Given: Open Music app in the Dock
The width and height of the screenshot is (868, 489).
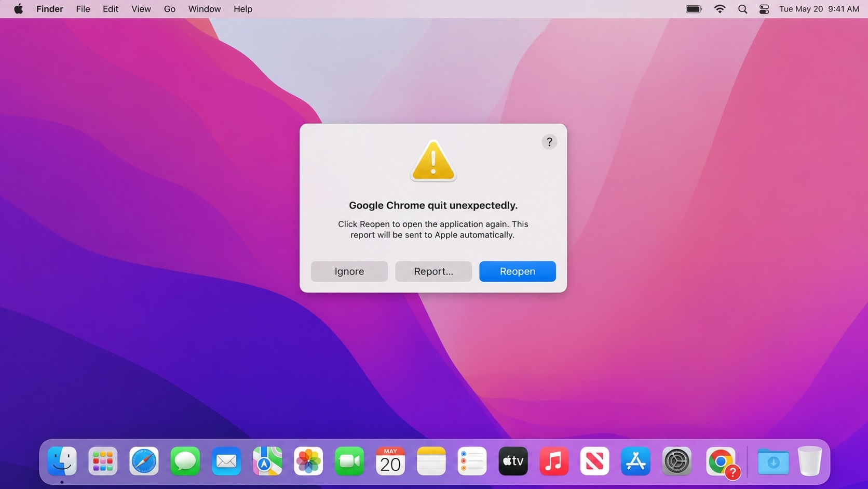Looking at the screenshot, I should click(x=554, y=461).
